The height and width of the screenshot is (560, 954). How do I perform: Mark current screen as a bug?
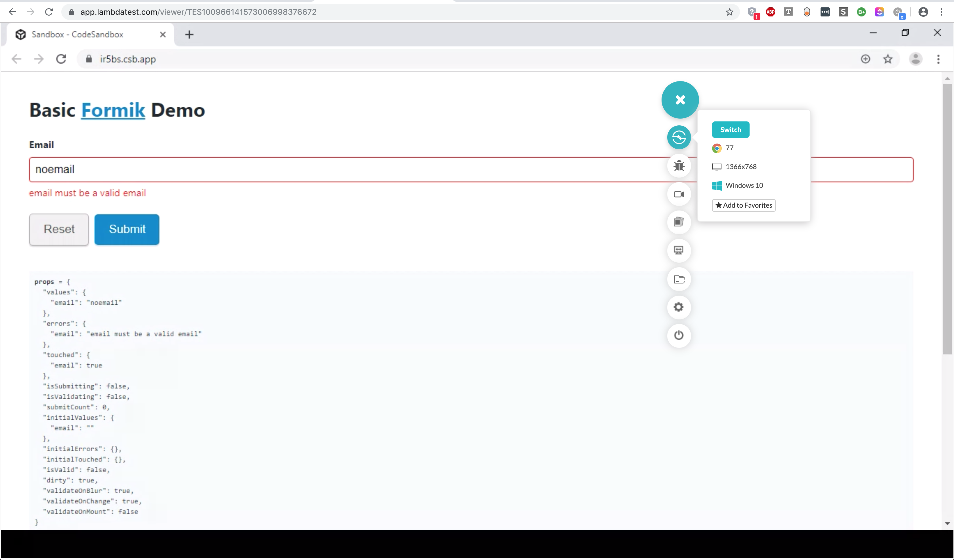[x=679, y=166]
